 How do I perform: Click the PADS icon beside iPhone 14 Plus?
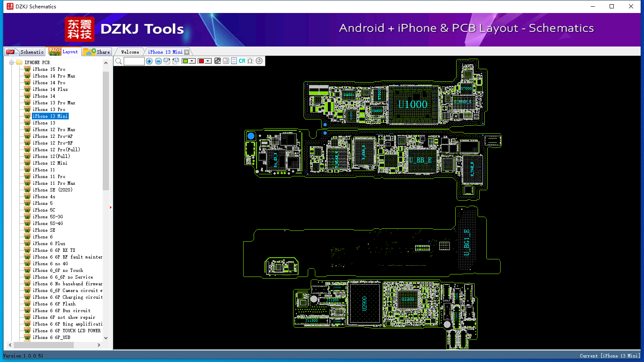point(27,89)
